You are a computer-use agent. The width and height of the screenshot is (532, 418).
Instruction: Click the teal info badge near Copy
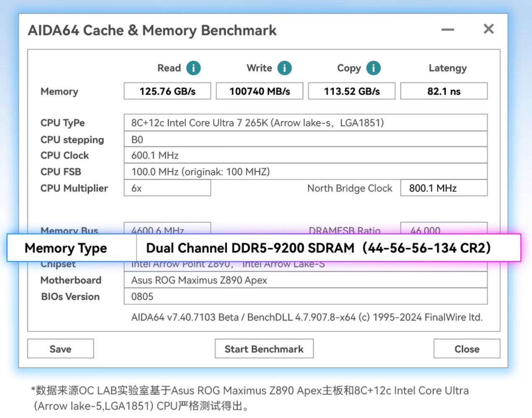pos(374,68)
